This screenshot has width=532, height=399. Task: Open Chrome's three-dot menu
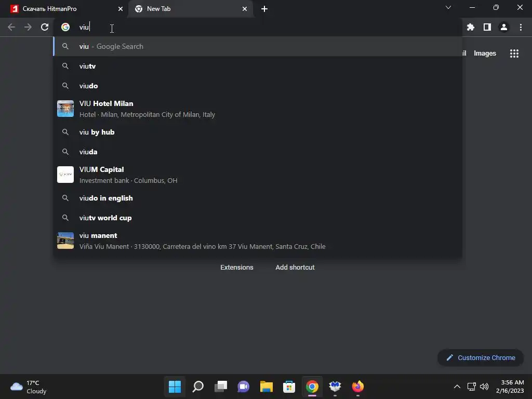point(521,27)
